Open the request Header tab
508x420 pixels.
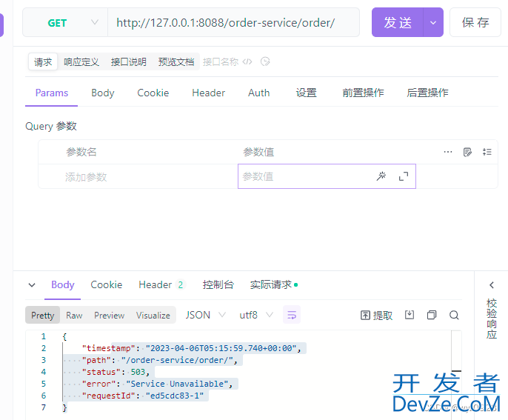[208, 93]
